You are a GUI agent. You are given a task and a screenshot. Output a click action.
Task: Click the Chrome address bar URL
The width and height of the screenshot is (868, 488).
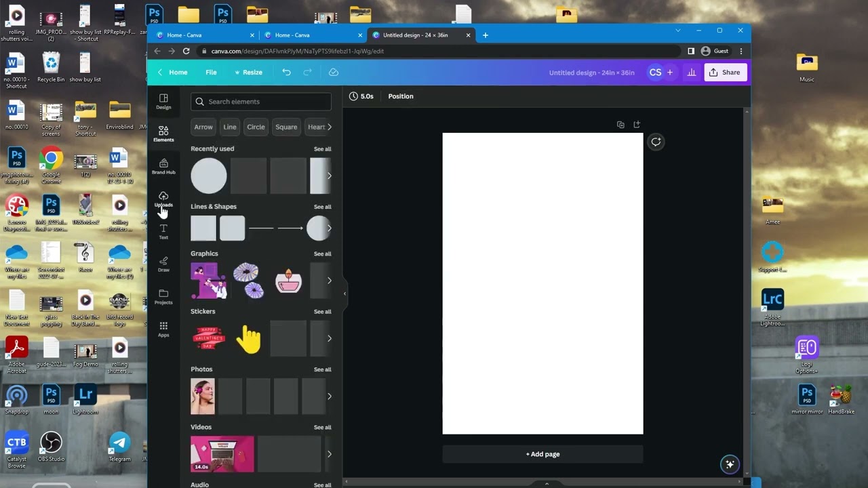pos(298,51)
